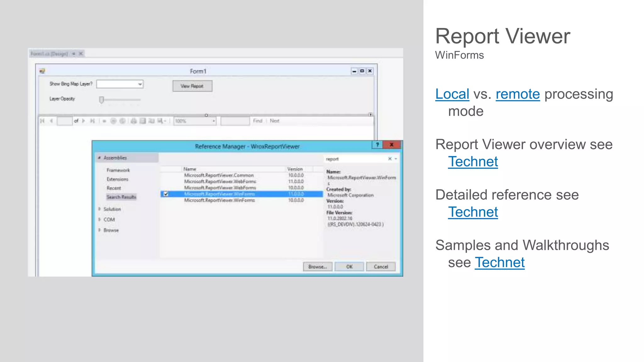Viewport: 644px width, 362px height.
Task: Select Search Results under Assemblies
Action: point(121,197)
